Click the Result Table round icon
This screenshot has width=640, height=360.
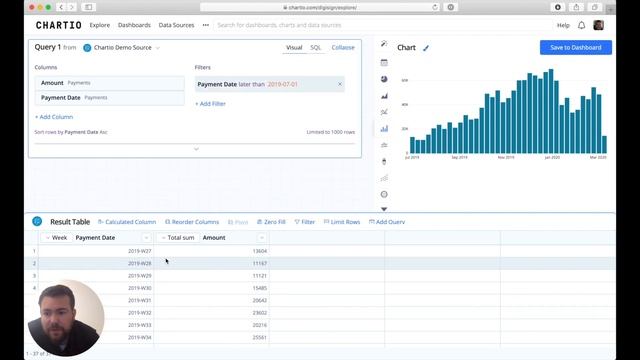(37, 222)
